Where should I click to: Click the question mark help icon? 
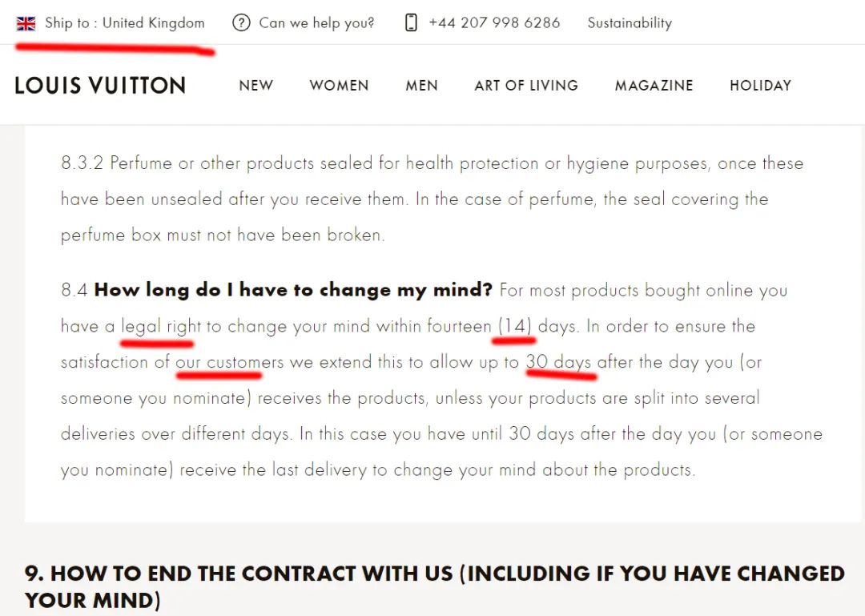(241, 22)
